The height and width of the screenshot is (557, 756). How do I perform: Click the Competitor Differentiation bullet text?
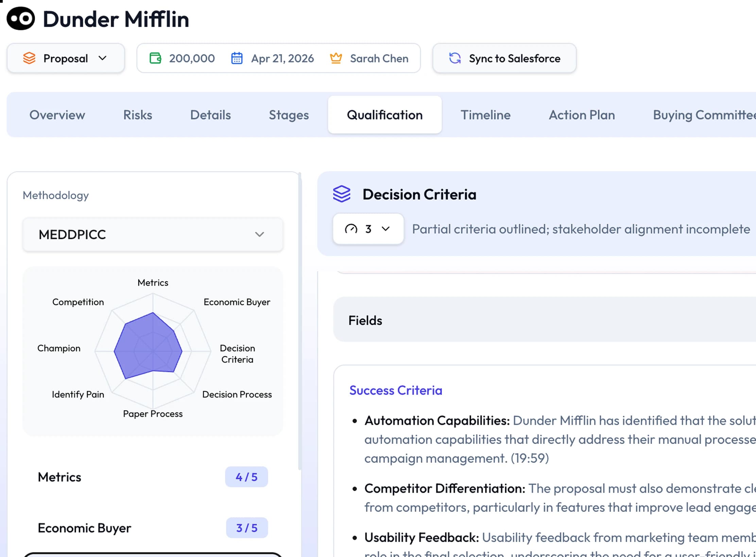point(560,498)
